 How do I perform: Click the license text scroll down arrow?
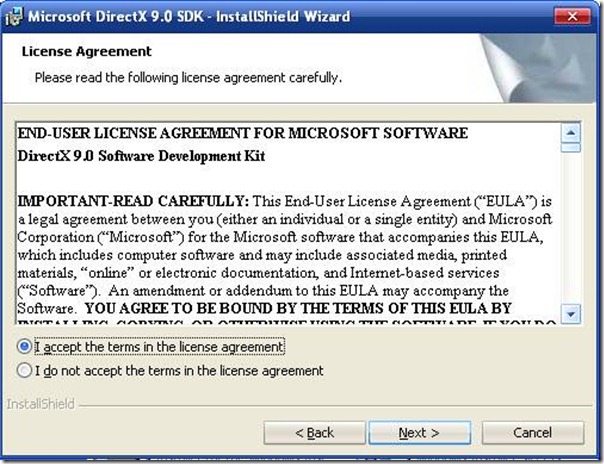point(571,314)
